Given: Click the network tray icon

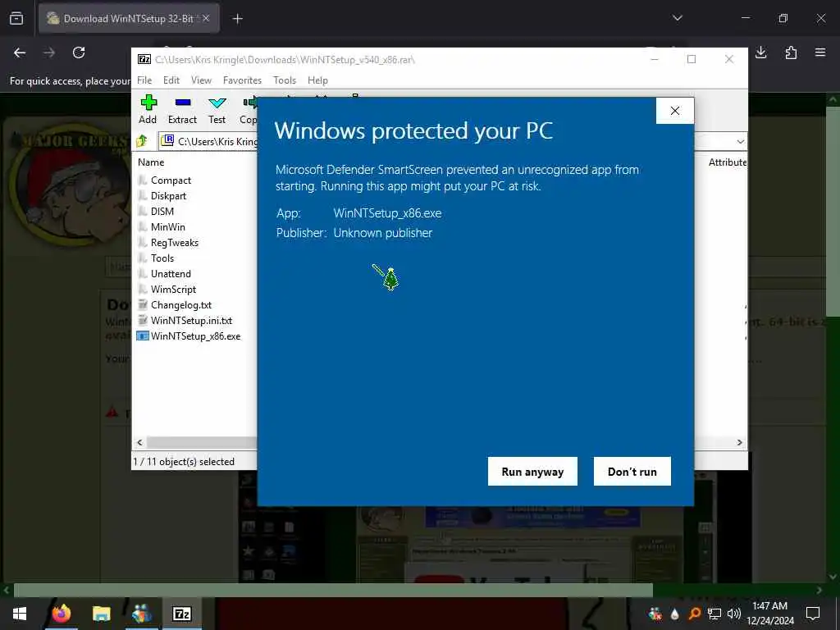Looking at the screenshot, I should pyautogui.click(x=714, y=614).
